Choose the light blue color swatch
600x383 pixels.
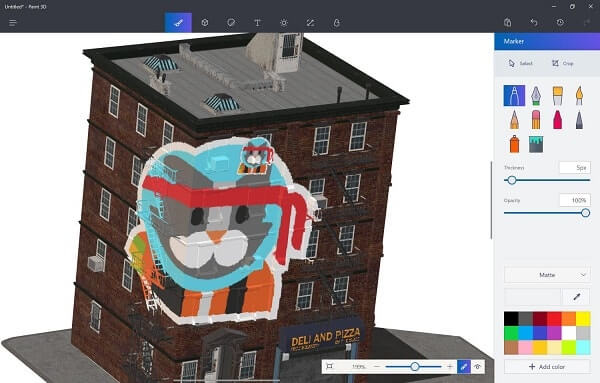(525, 333)
